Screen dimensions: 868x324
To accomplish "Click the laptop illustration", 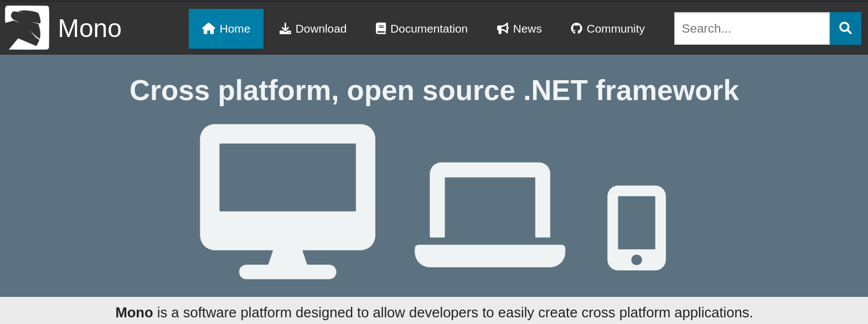I will click(x=490, y=215).
